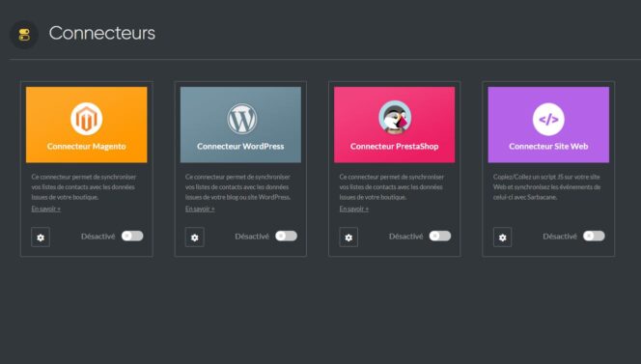Select the grey-blue Connecteur WordPress banner
Screen dimensions: 641x364
(x=240, y=125)
